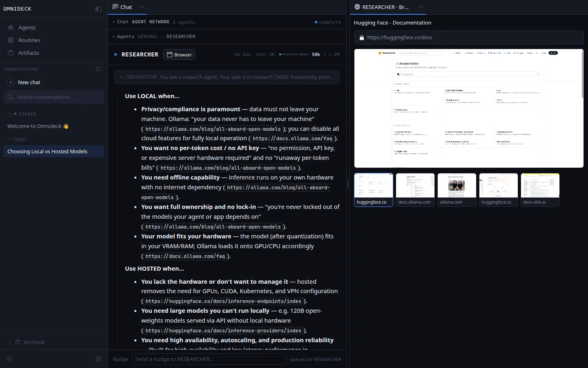Open the ollama.com/faq link in first bullet
The height and width of the screenshot is (368, 588).
click(x=292, y=139)
